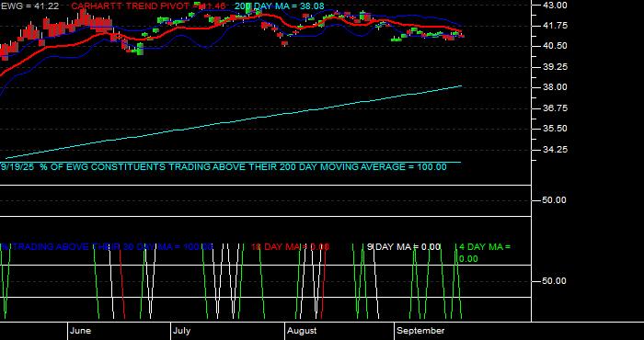644x340 pixels.
Task: Select the 40.50 price axis value
Action: 555,46
